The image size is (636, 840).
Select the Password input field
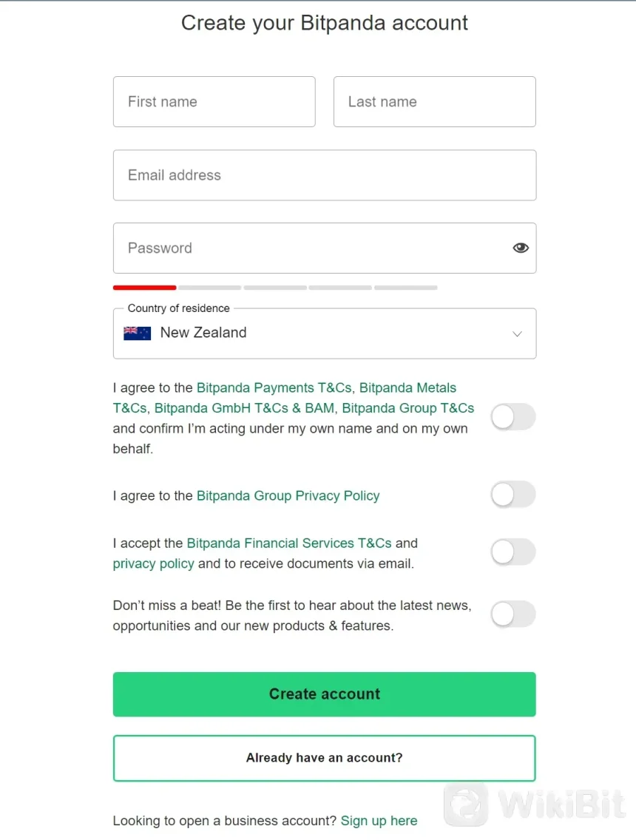pyautogui.click(x=311, y=248)
